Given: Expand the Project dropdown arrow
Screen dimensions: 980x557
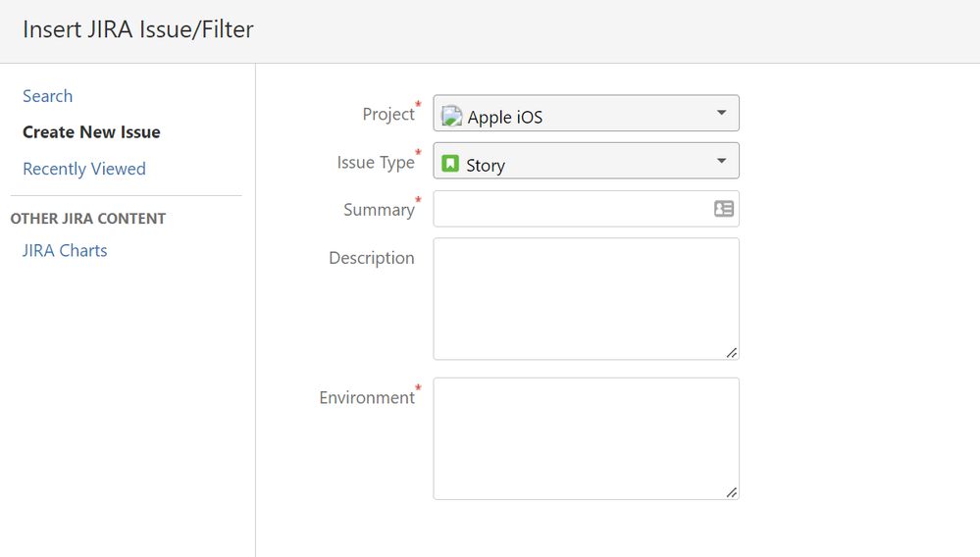Looking at the screenshot, I should point(721,113).
